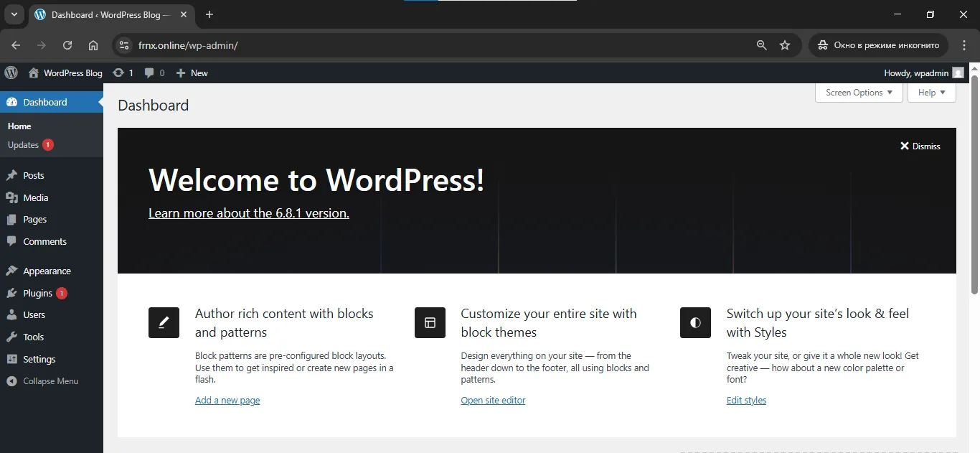This screenshot has width=980, height=453.
Task: Click the Collapse Menu arrow icon
Action: coord(11,381)
